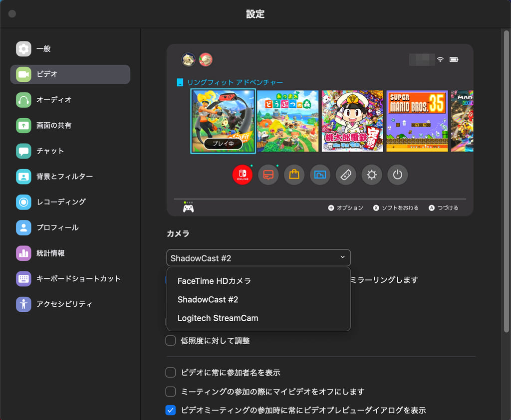Switch to 一般 settings section
This screenshot has height=420, width=511.
click(x=70, y=49)
